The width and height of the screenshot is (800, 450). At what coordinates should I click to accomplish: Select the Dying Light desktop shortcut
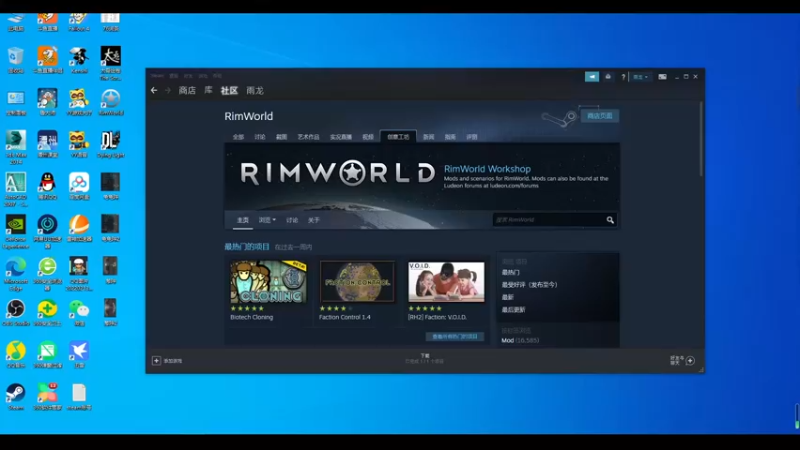111,144
